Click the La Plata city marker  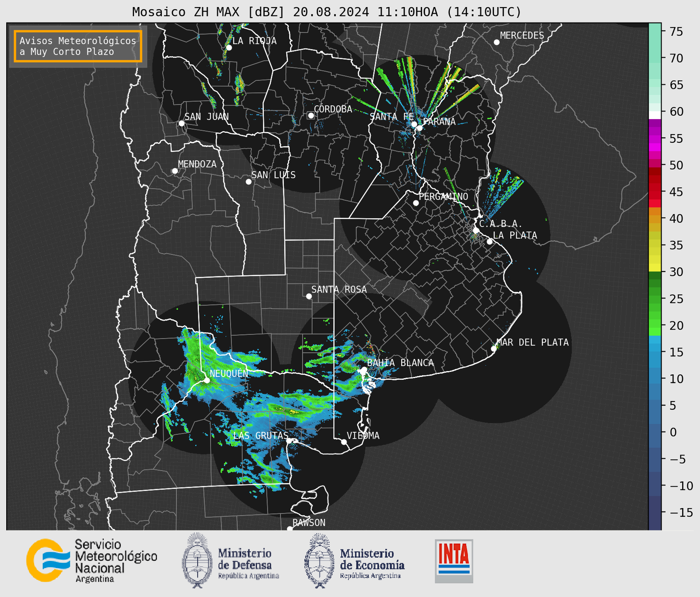coord(490,242)
